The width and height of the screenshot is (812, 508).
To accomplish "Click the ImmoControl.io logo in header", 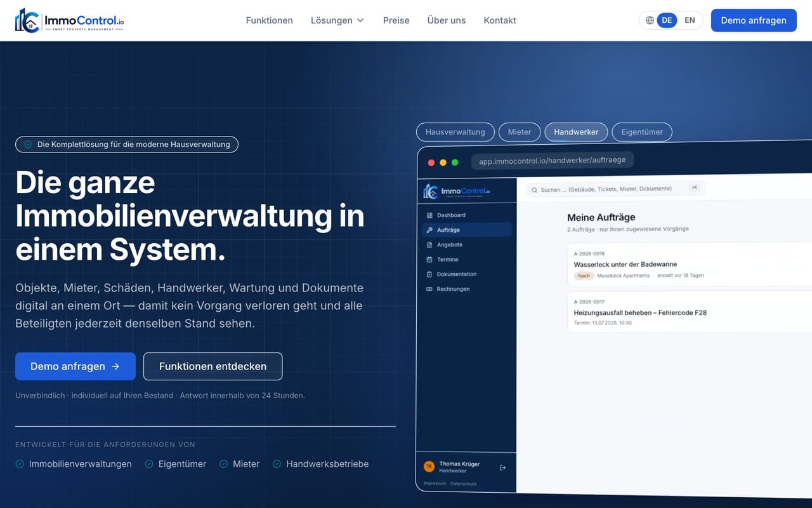I will pos(70,20).
